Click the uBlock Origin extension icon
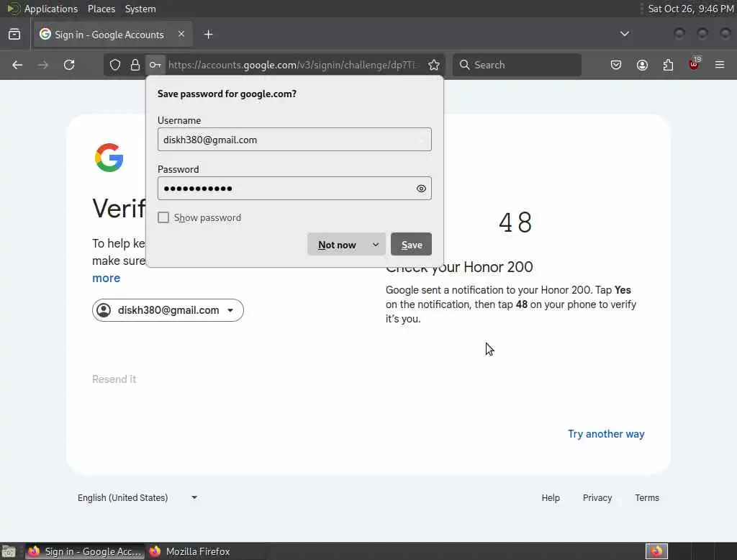 (x=695, y=64)
